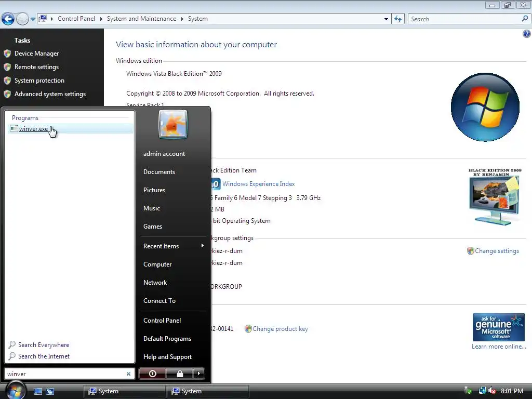
Task: Click the lock button in Start menu
Action: click(179, 374)
